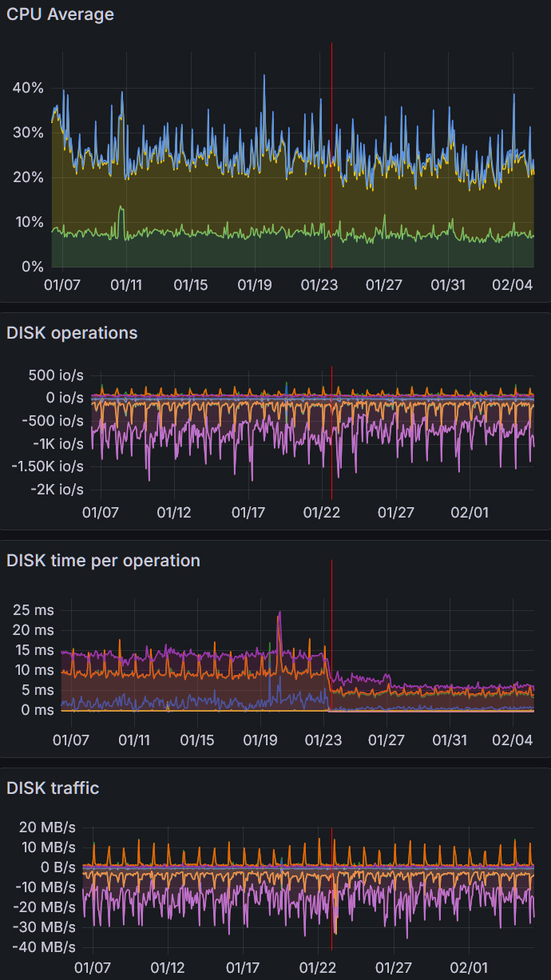
Task: Click the 20 MB/s axis label
Action: [x=47, y=827]
